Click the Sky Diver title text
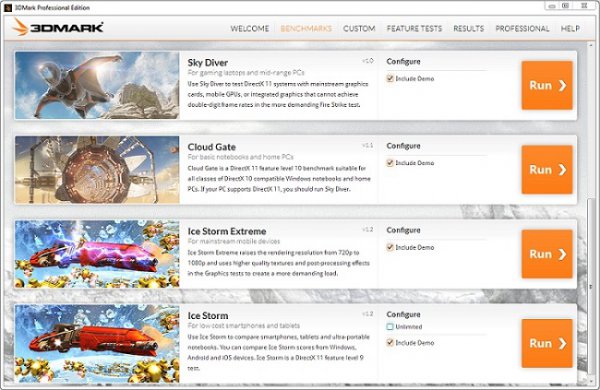This screenshot has width=600, height=390. point(207,63)
